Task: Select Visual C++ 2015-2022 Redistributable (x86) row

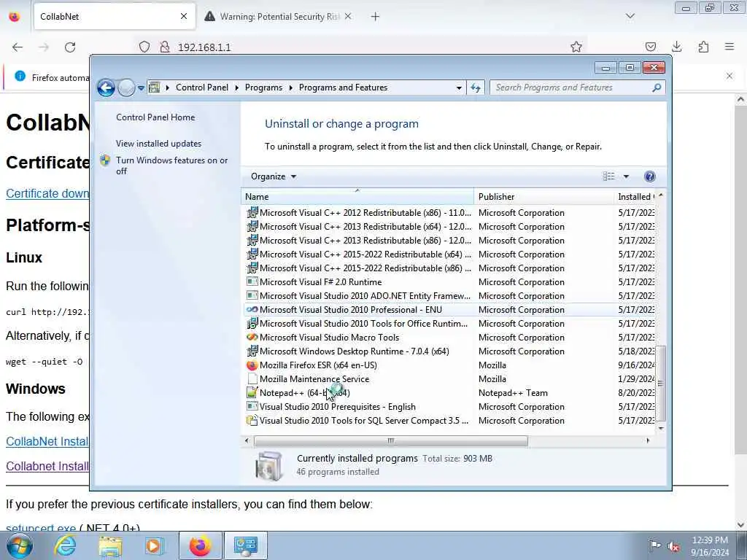Action: [x=449, y=268]
